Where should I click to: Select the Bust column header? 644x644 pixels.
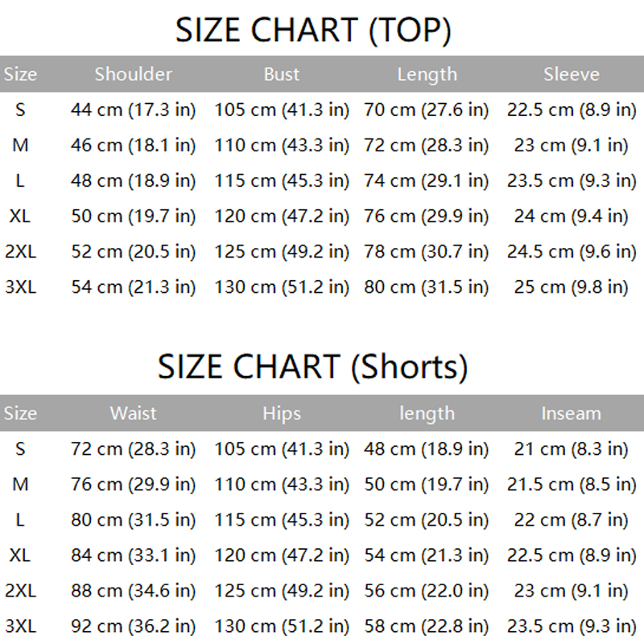click(282, 75)
